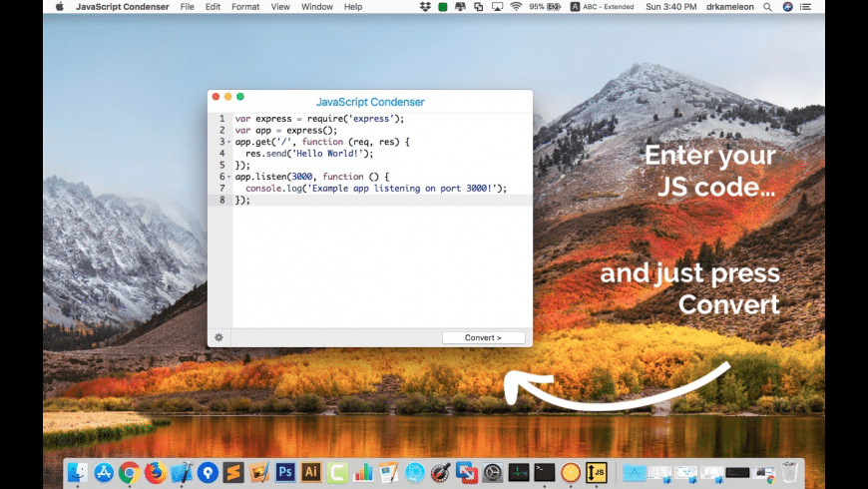Image resolution: width=868 pixels, height=489 pixels.
Task: Launch App Store from the Dock
Action: pyautogui.click(x=104, y=472)
